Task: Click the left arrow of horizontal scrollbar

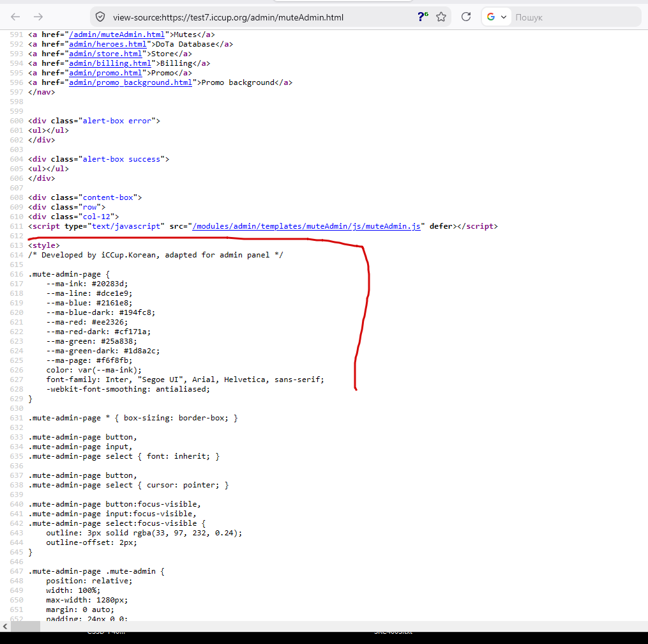Action: (x=5, y=626)
